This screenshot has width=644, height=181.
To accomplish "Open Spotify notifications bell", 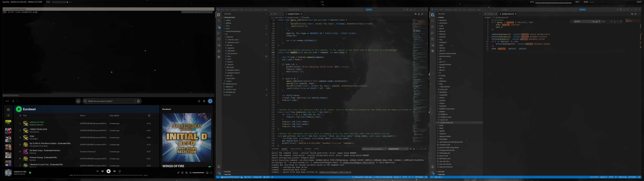I will pos(199,101).
